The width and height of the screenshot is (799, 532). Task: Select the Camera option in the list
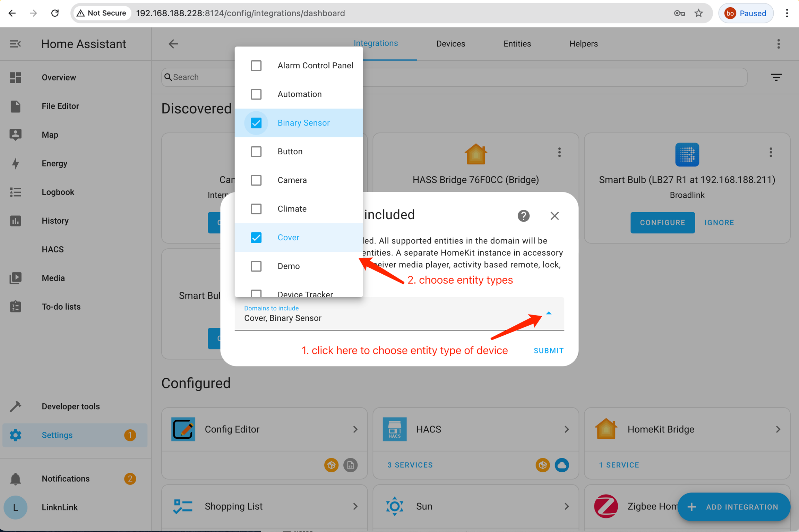click(x=292, y=180)
